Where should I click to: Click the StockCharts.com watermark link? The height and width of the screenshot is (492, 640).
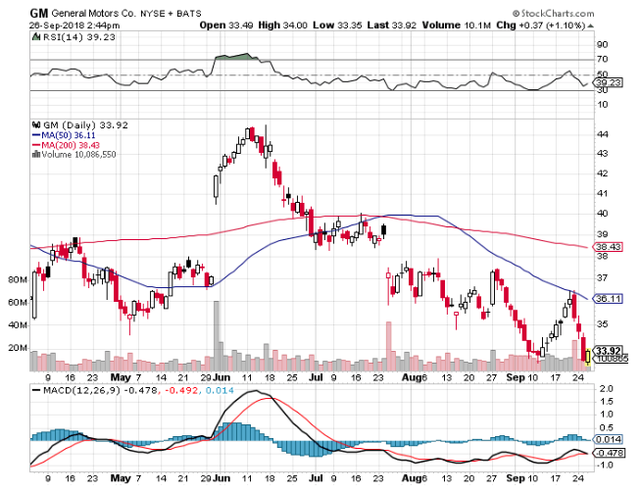point(553,13)
